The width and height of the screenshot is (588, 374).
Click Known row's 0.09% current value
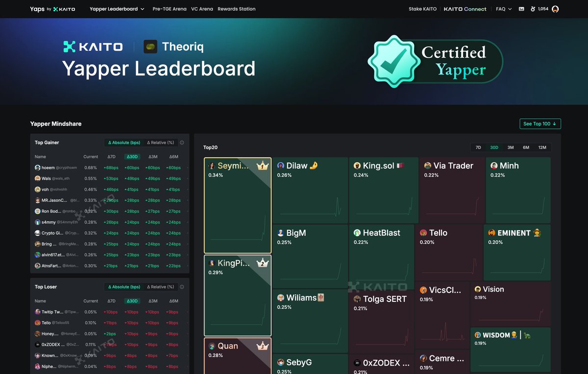[x=91, y=355]
